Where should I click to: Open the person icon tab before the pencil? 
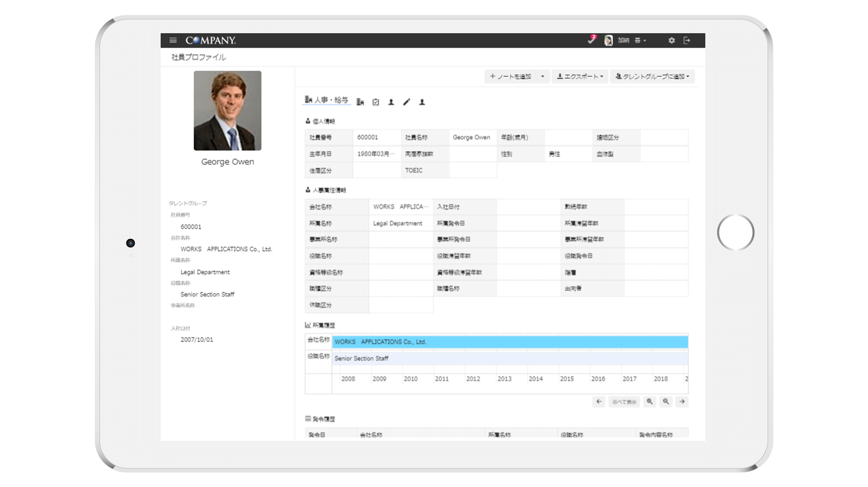391,102
